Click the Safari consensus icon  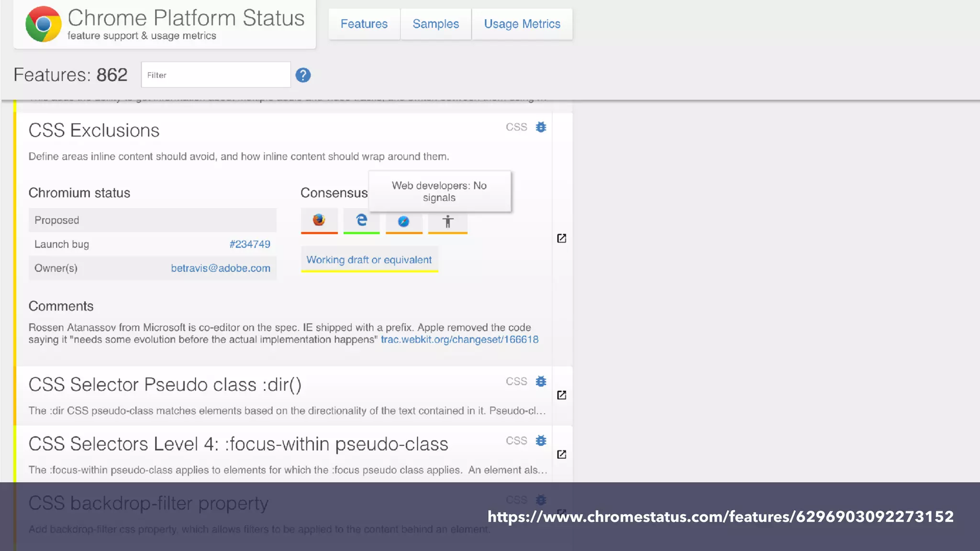(404, 221)
